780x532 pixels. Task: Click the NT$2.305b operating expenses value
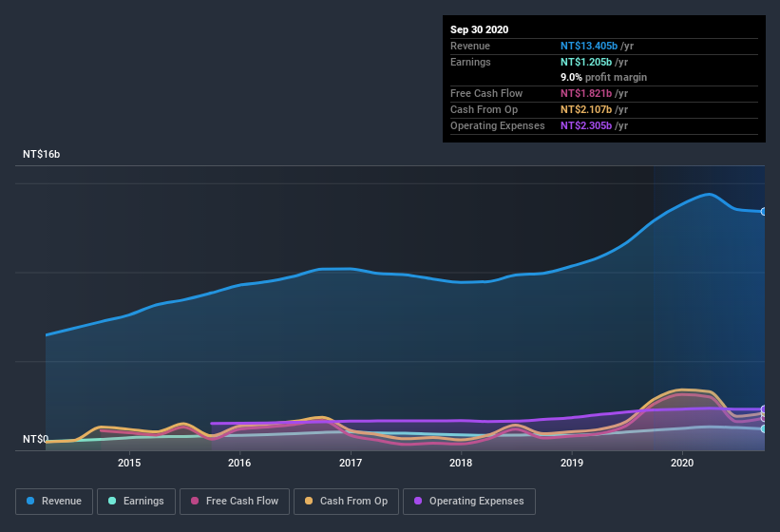[586, 125]
